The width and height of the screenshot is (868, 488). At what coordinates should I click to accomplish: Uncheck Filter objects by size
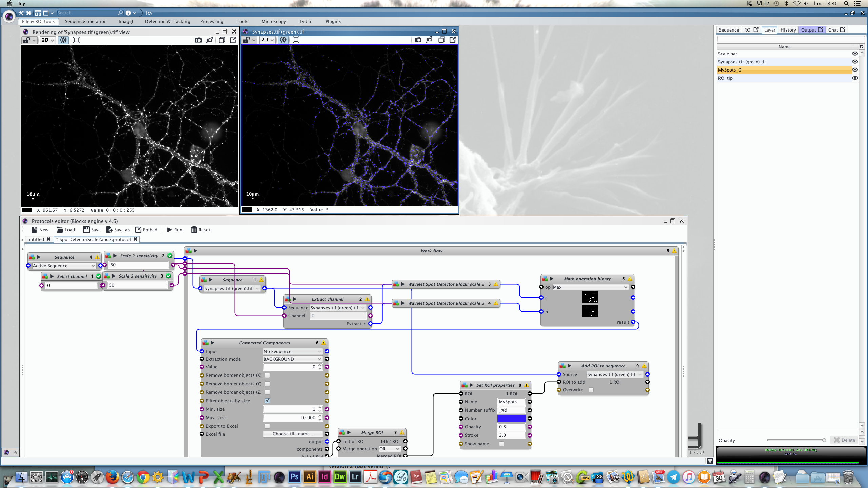pyautogui.click(x=267, y=401)
